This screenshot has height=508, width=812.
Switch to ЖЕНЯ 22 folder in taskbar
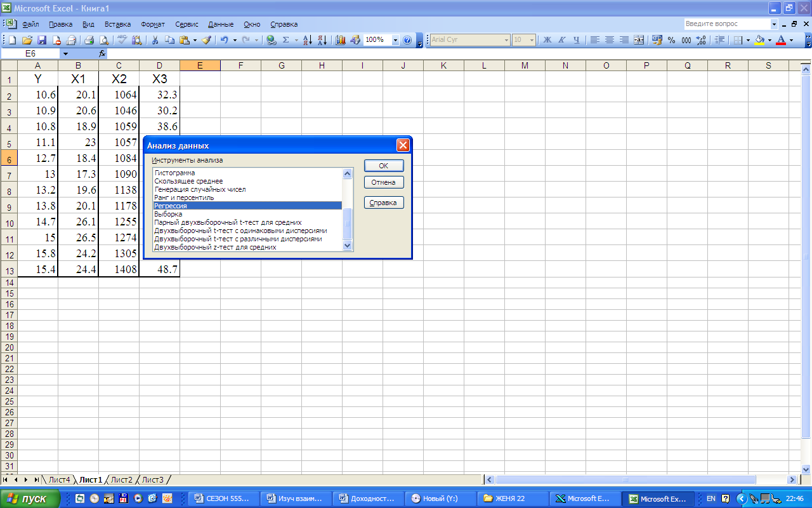coord(513,498)
